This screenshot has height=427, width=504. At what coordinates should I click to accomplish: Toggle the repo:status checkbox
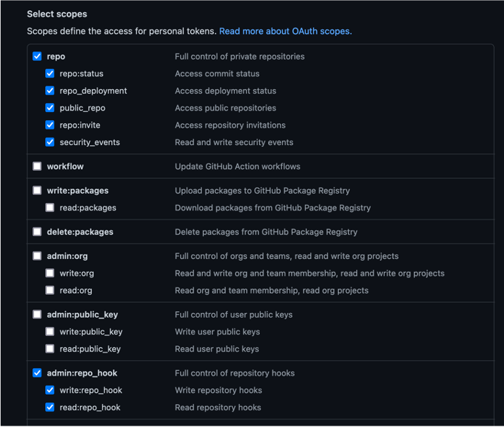[x=50, y=74]
